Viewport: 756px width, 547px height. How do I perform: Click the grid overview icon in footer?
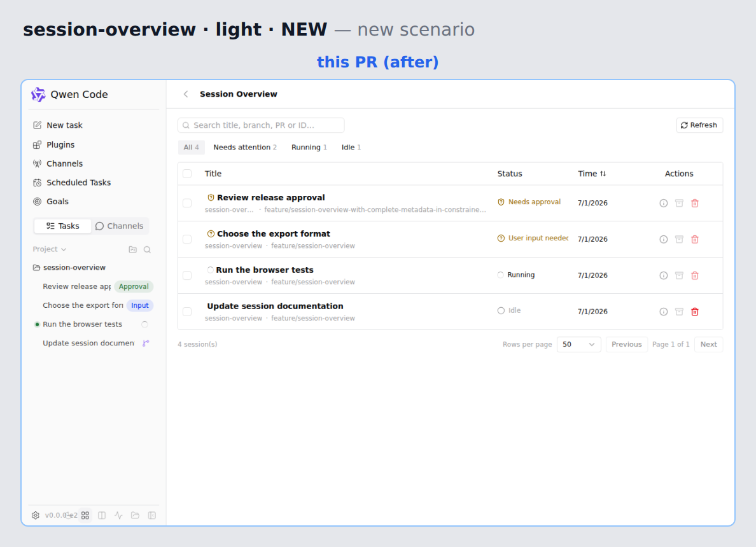tap(85, 515)
